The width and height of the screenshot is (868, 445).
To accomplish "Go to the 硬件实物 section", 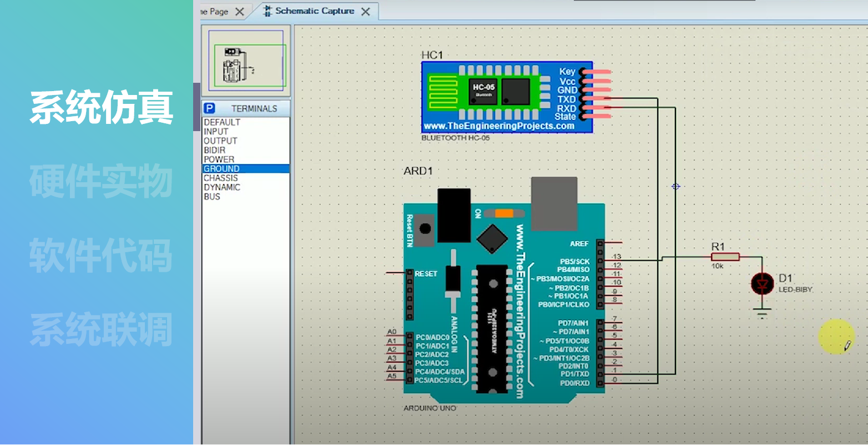I will click(x=101, y=182).
